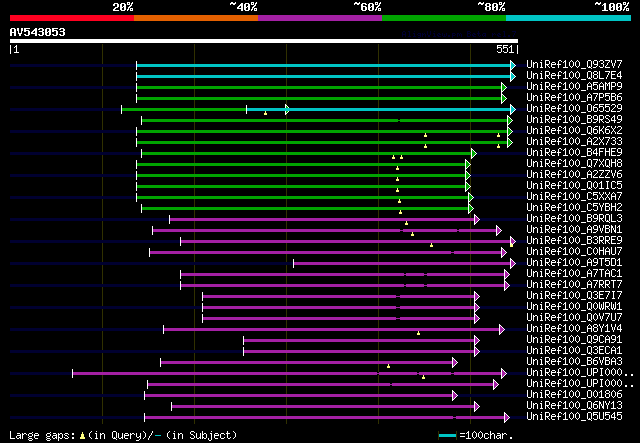The width and height of the screenshot is (640, 443).
Task: Open hit UniRef100_C0HAU7
Action: tap(574, 252)
